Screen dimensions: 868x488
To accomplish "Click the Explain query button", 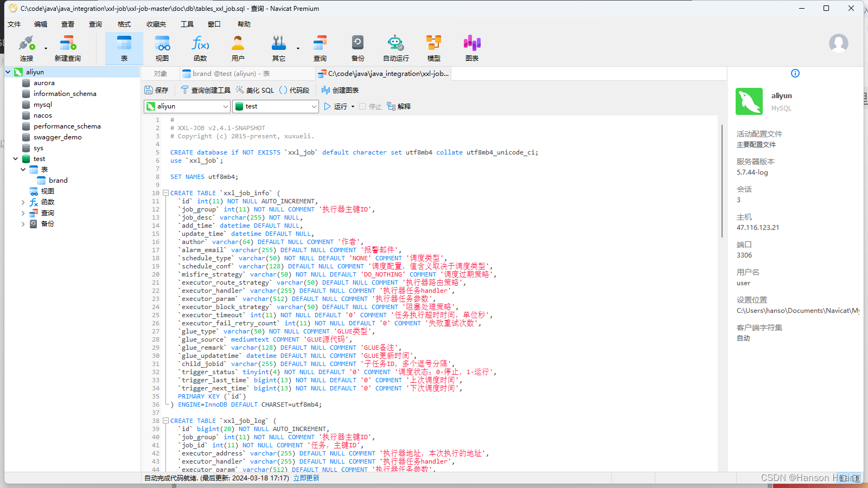I will click(399, 106).
